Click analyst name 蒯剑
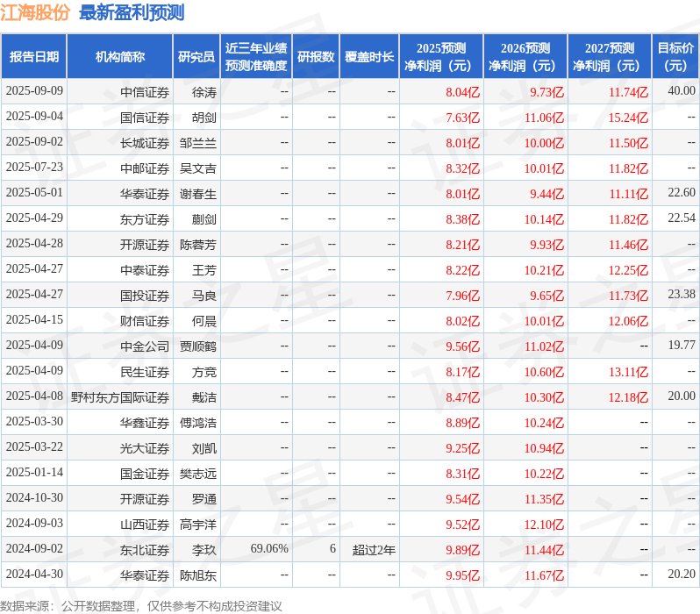This screenshot has width=700, height=614. pos(204,219)
